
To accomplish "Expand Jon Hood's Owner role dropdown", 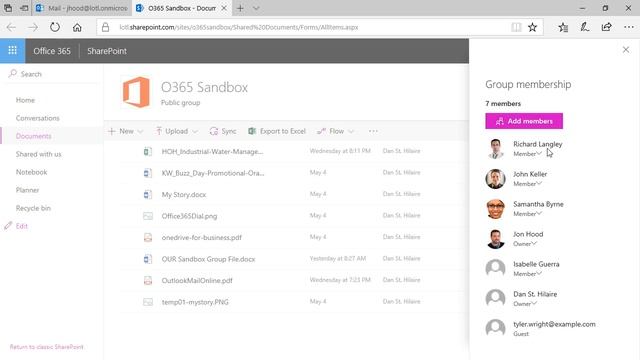I will point(525,244).
